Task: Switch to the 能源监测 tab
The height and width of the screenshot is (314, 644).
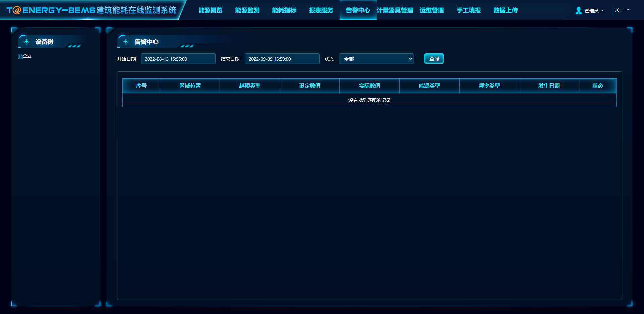Action: [247, 10]
